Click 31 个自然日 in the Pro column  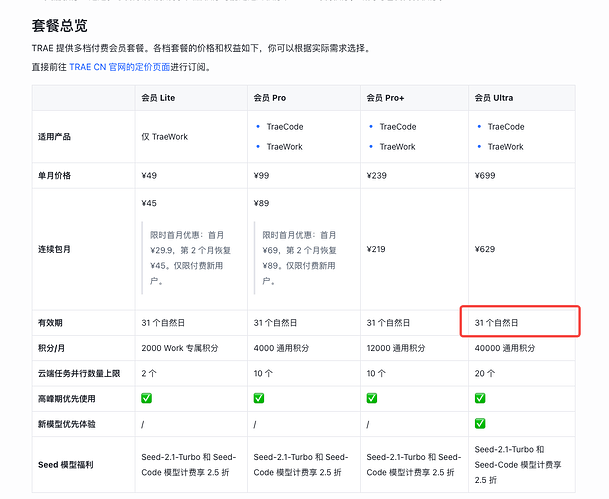point(275,323)
